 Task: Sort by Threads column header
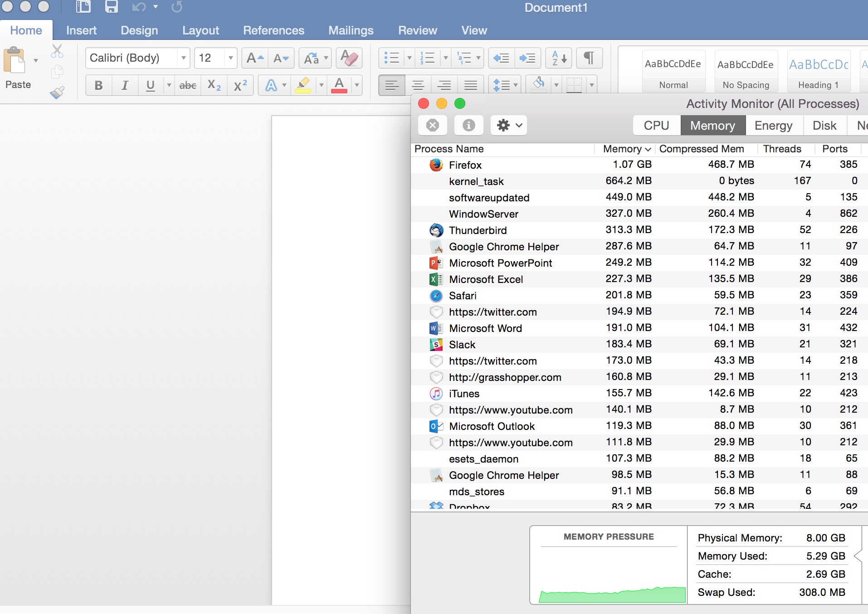786,149
